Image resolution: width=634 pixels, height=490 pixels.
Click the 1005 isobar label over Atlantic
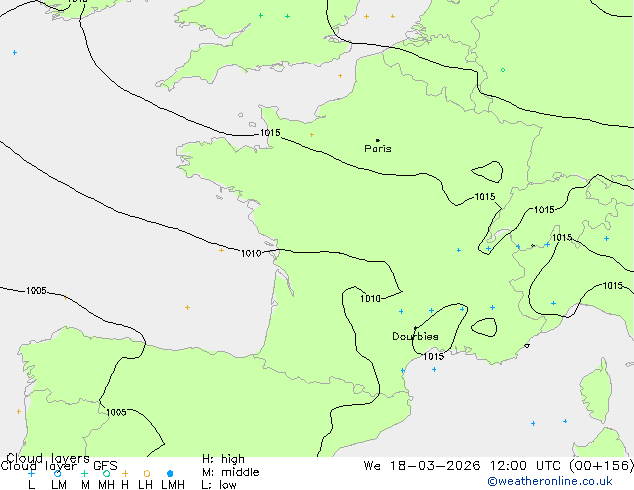pos(36,291)
